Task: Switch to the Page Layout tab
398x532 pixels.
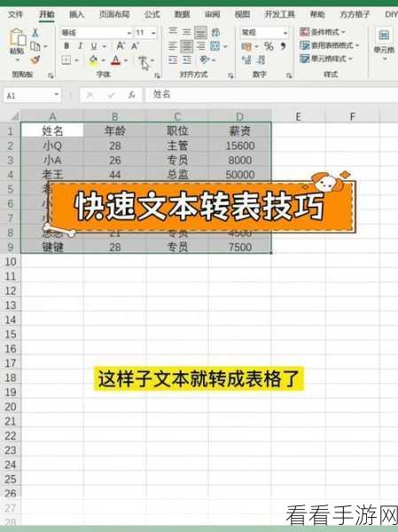Action: click(x=114, y=14)
